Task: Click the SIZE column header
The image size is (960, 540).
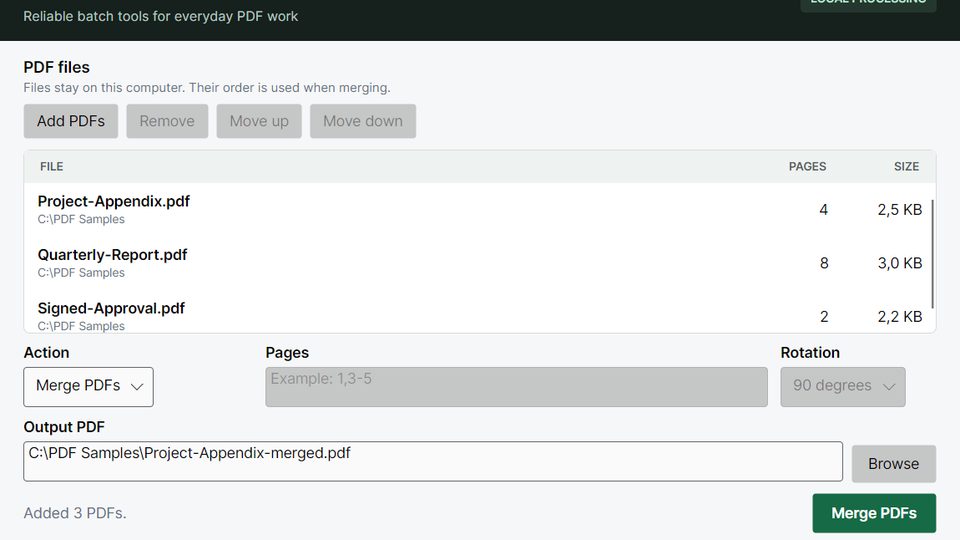Action: pos(906,167)
